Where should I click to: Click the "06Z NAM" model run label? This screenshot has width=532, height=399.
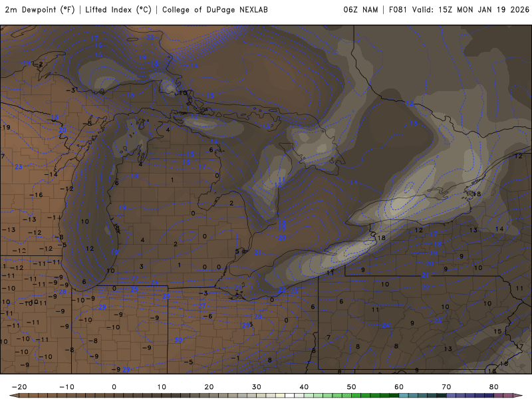coord(360,10)
